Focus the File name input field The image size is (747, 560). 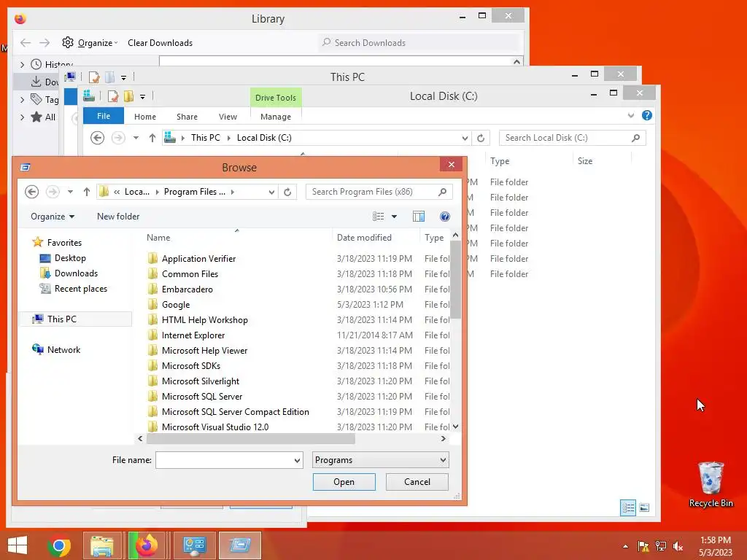[x=224, y=461]
